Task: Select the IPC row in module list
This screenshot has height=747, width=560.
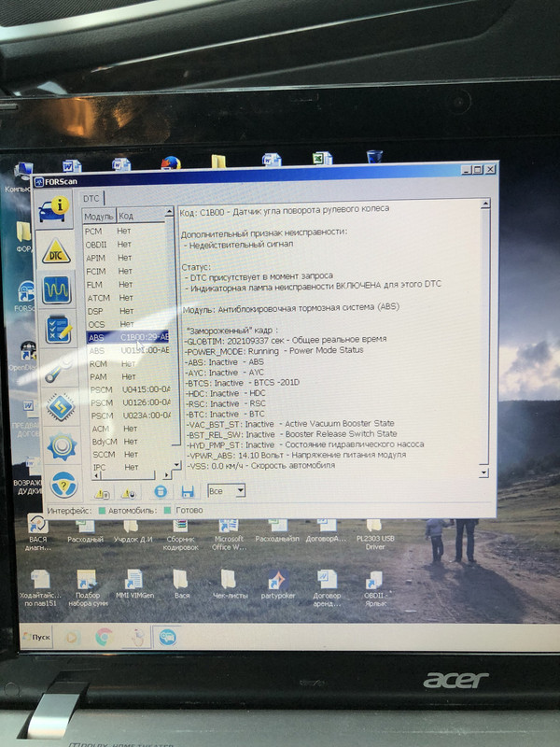Action: pos(133,468)
